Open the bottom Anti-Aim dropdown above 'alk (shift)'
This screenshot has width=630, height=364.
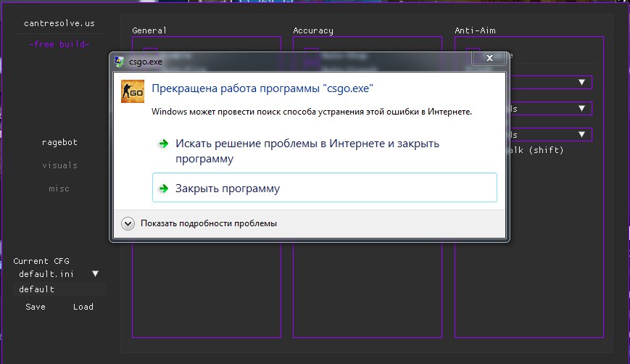[550, 135]
